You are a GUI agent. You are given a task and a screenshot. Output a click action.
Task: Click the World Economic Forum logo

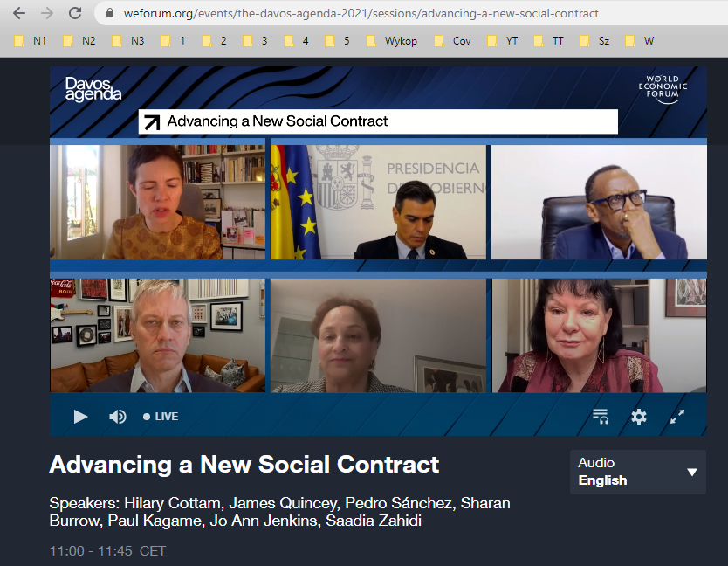[x=663, y=88]
